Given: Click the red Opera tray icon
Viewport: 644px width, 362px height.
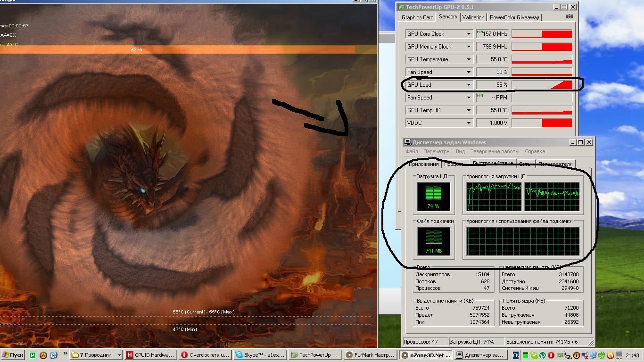Looking at the screenshot, I should [551, 355].
